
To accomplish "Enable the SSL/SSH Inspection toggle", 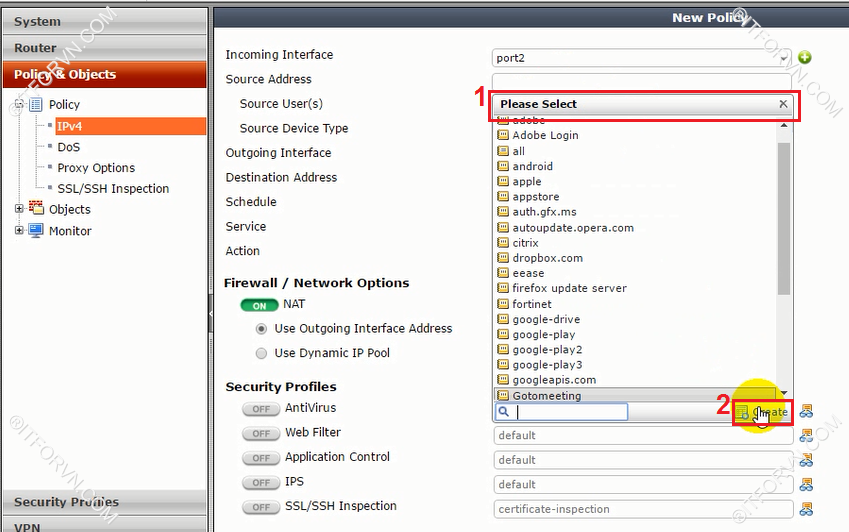I will (260, 507).
